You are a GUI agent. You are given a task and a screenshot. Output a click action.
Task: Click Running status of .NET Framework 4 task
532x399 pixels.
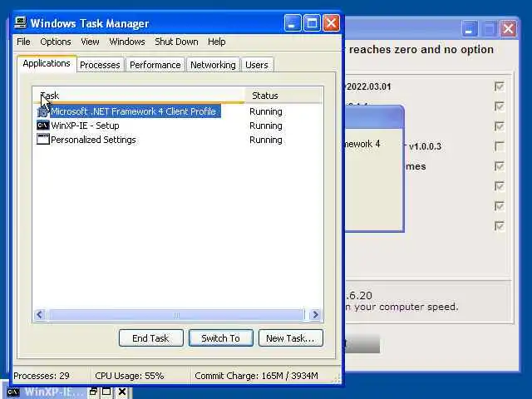click(x=266, y=111)
